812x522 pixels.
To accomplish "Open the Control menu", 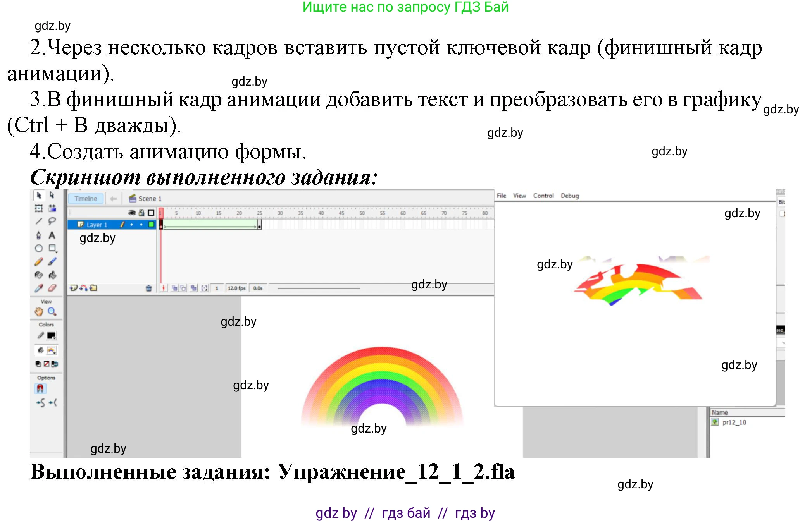I will click(x=543, y=196).
